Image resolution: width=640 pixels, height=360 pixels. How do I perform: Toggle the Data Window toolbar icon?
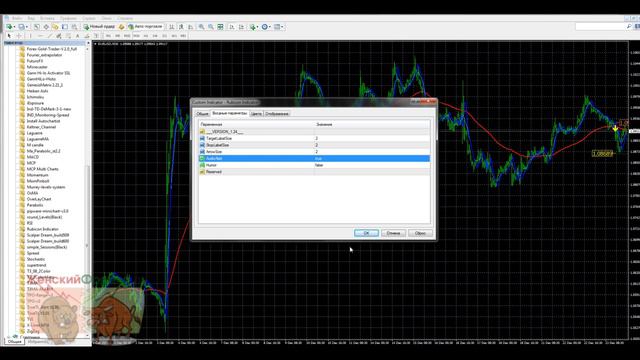tap(46, 27)
